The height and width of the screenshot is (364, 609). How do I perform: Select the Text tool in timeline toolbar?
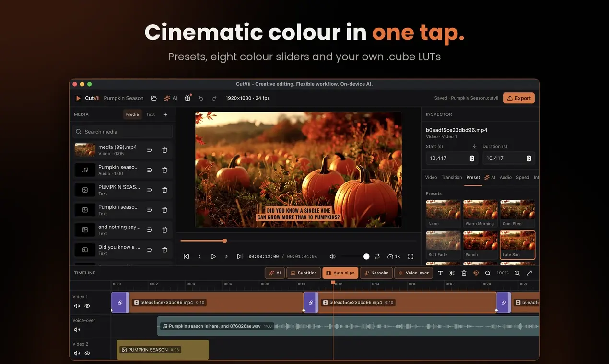tap(440, 273)
